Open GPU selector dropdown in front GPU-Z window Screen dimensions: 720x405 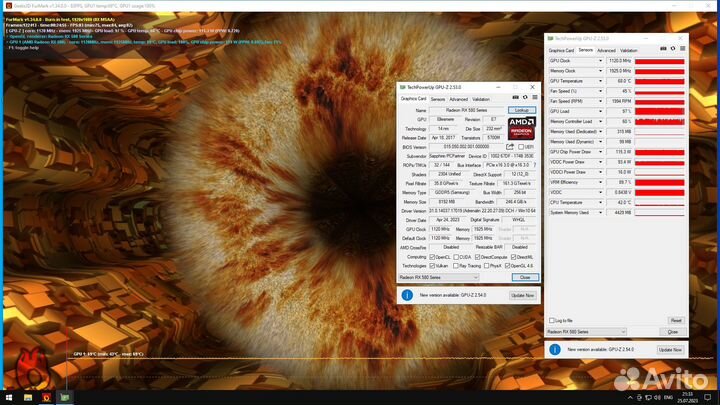pyautogui.click(x=439, y=277)
